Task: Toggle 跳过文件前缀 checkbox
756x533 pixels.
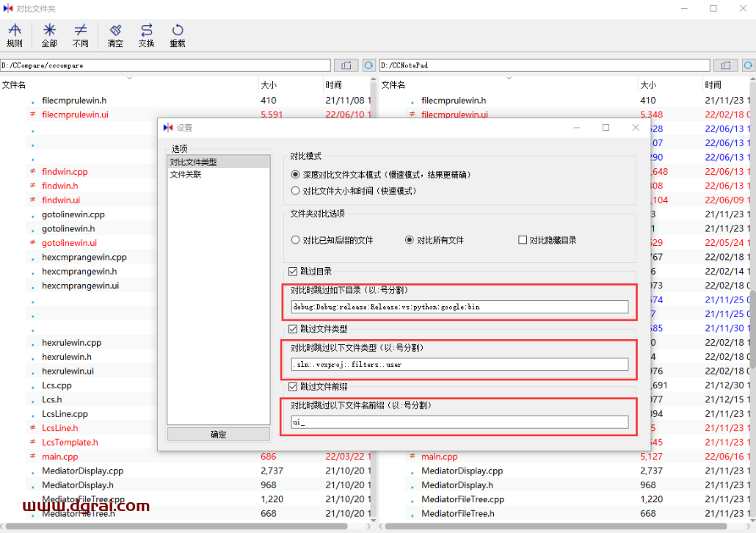Action: click(293, 386)
